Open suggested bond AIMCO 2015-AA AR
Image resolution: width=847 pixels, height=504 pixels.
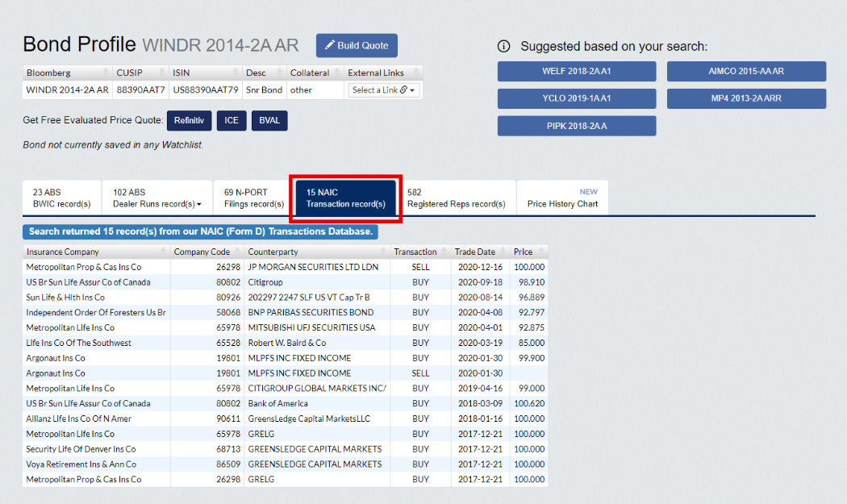(746, 72)
